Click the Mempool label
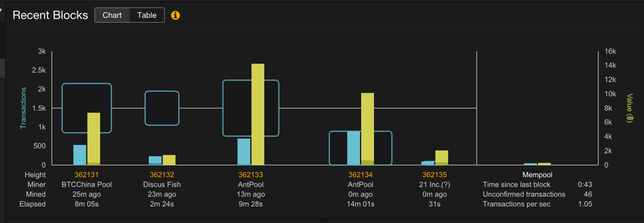Image resolution: width=644 pixels, height=223 pixels. (537, 174)
